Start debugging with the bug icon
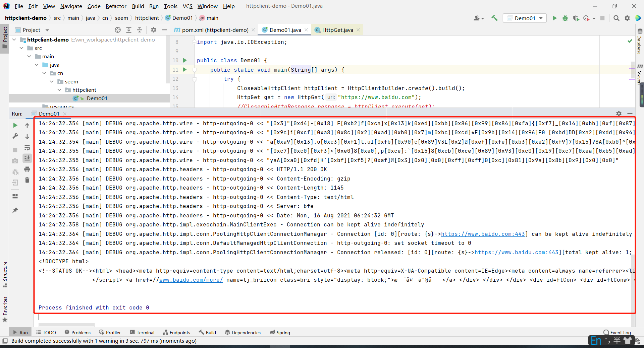Screen dimensions: 644x348 565,18
